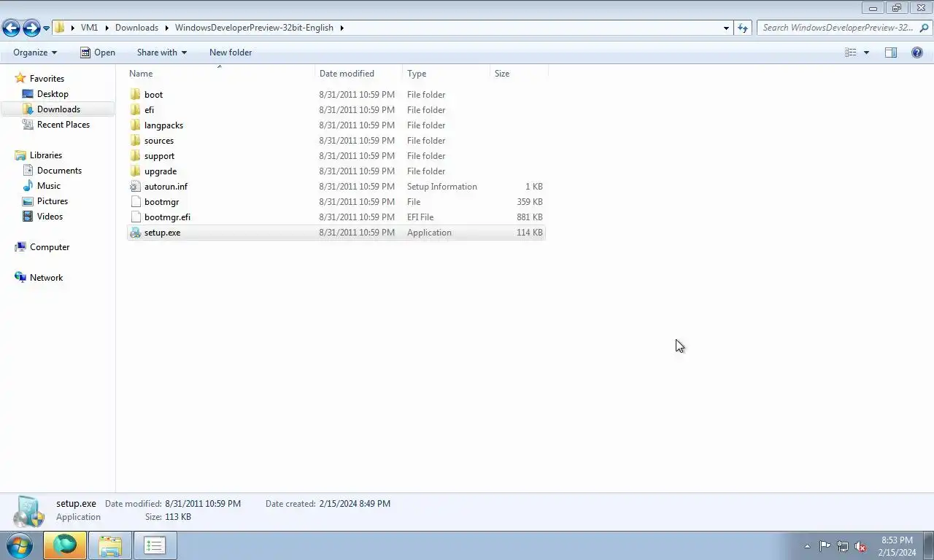The width and height of the screenshot is (934, 560).
Task: Open Recent Places in navigation pane
Action: (63, 125)
